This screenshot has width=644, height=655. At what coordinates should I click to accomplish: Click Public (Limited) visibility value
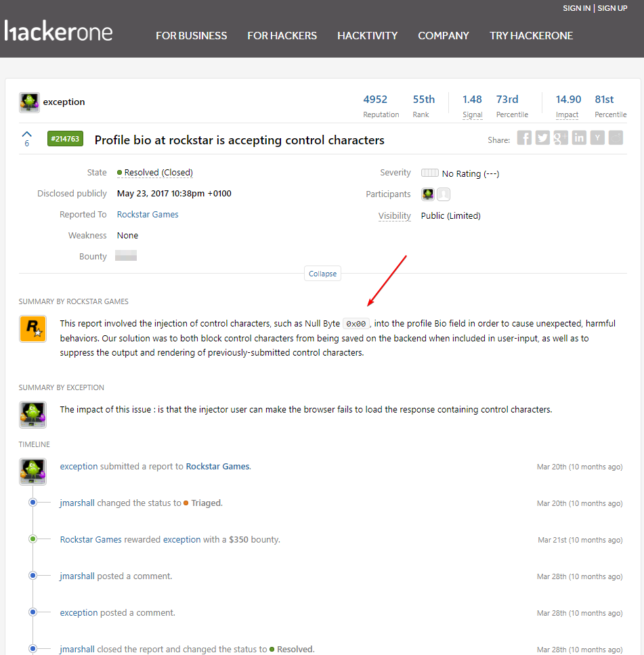click(450, 216)
